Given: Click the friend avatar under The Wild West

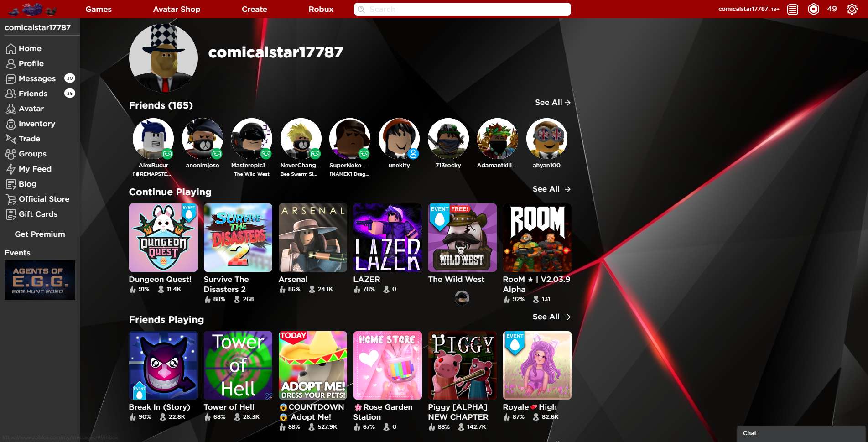Looking at the screenshot, I should [462, 298].
